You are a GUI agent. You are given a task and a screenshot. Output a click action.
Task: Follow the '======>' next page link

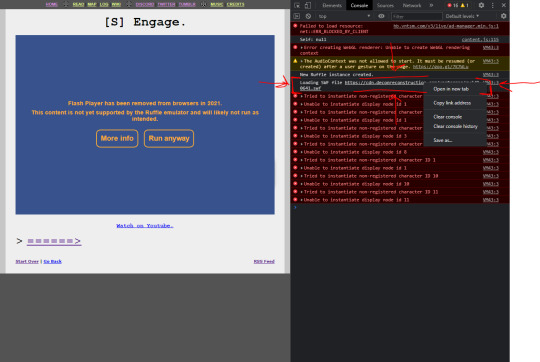[54, 241]
